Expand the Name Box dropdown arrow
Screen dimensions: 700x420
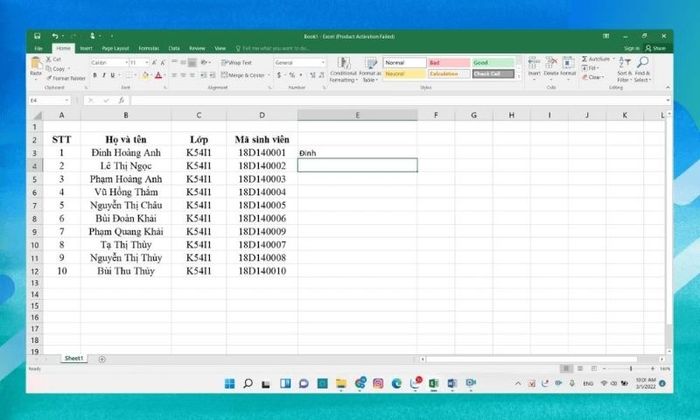point(67,100)
